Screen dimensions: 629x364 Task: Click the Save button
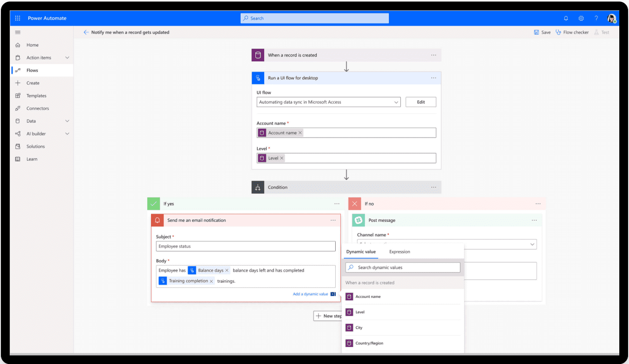[542, 32]
